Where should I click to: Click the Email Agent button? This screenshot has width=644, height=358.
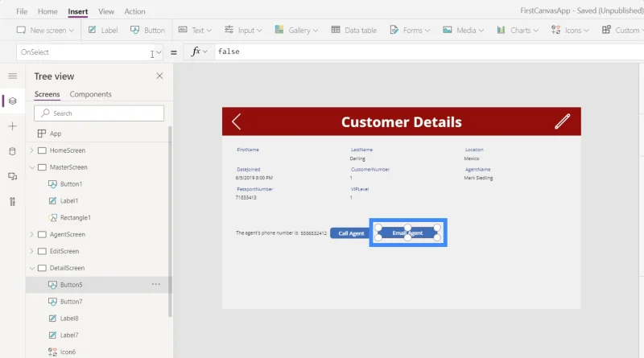tap(407, 232)
